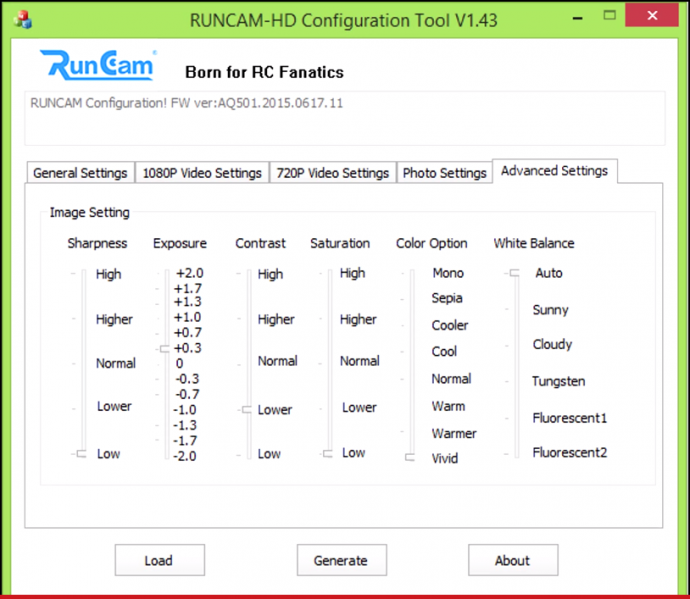
Task: Set Saturation slider to Higher
Action: coord(328,320)
